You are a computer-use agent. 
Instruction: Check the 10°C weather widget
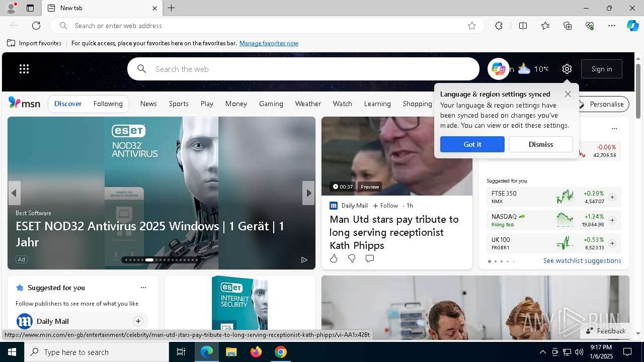(x=533, y=69)
